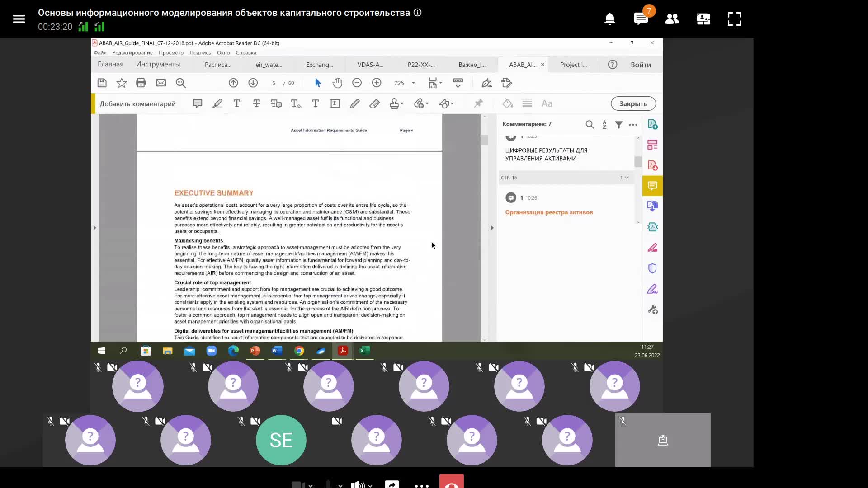Click the comments list scrollbar thumb
The width and height of the screenshot is (868, 488).
[638, 161]
